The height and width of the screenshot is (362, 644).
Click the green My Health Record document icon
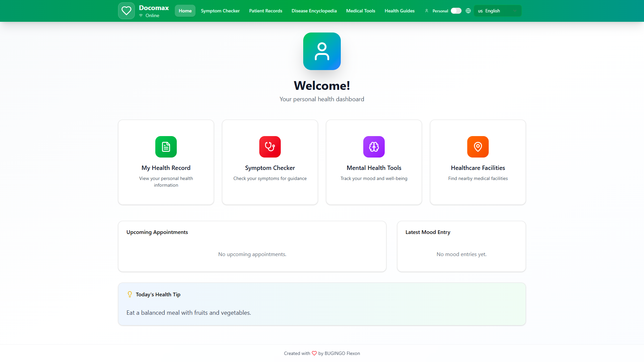point(166,147)
